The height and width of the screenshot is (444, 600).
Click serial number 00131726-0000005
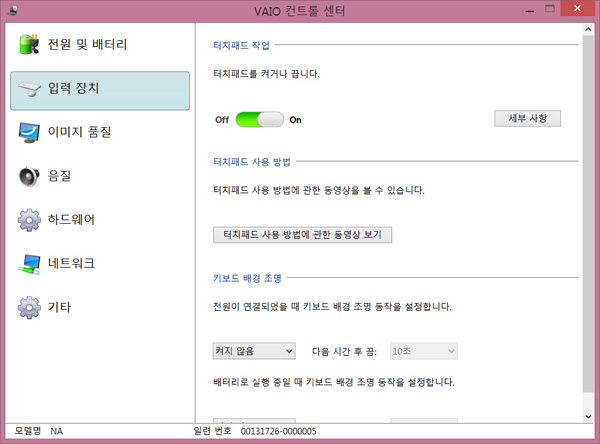(x=279, y=431)
